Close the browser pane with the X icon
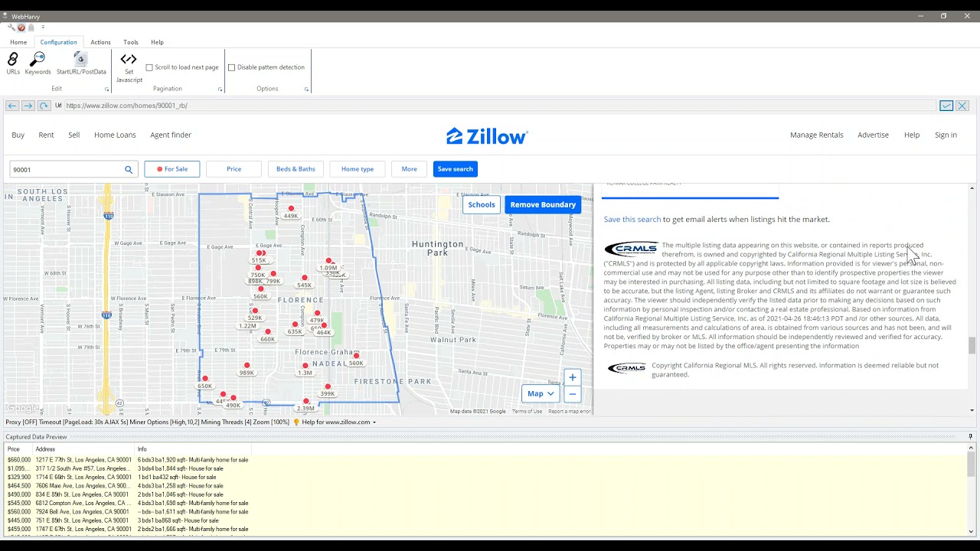 click(x=962, y=106)
